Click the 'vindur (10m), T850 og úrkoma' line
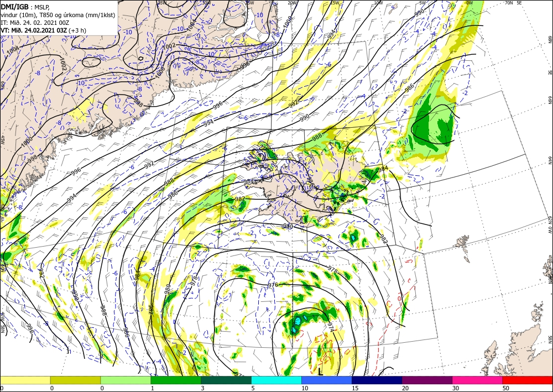553x392 pixels. (x=57, y=14)
